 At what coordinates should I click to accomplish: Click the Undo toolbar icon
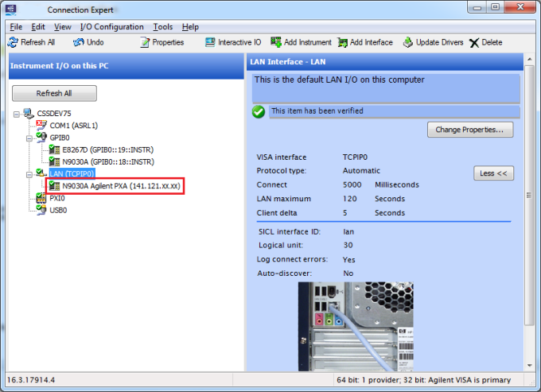88,42
